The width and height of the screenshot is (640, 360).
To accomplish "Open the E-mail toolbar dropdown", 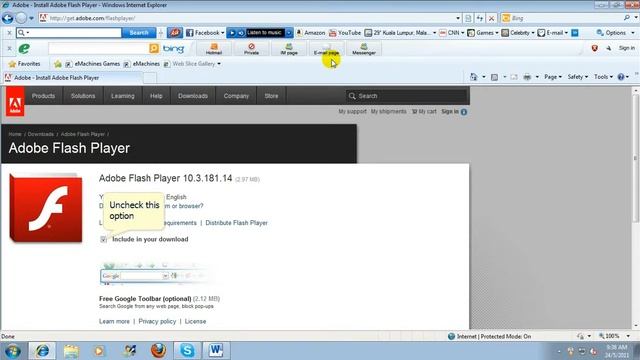I will tap(566, 33).
